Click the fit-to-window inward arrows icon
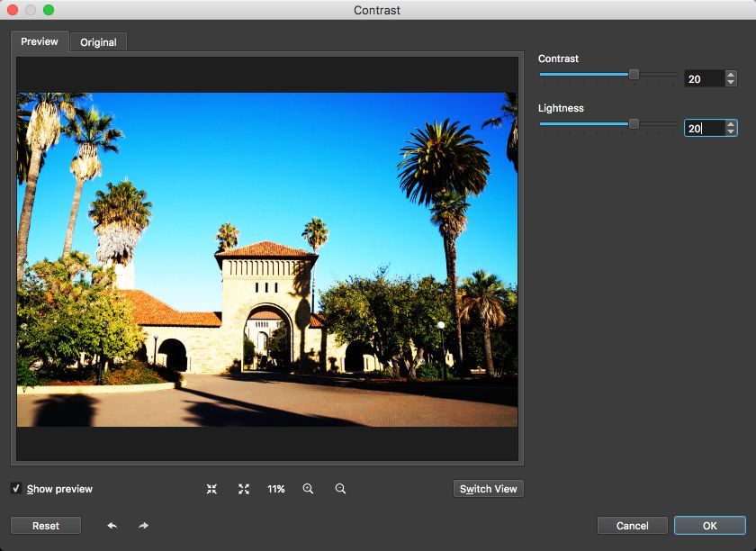Screen dimensions: 756x551 (x=211, y=489)
